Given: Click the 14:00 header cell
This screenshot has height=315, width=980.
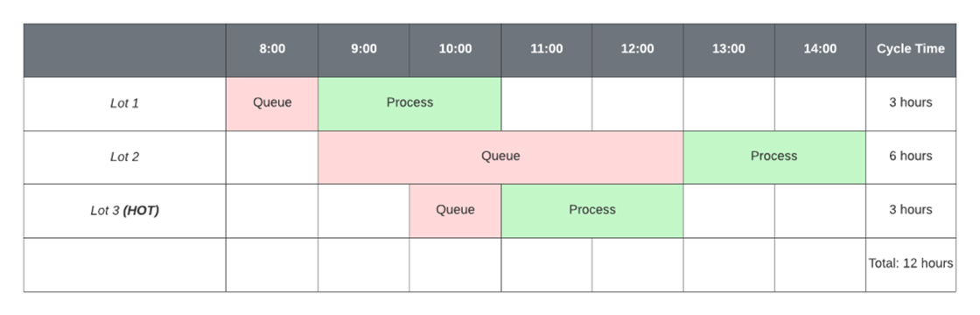Looking at the screenshot, I should 820,50.
